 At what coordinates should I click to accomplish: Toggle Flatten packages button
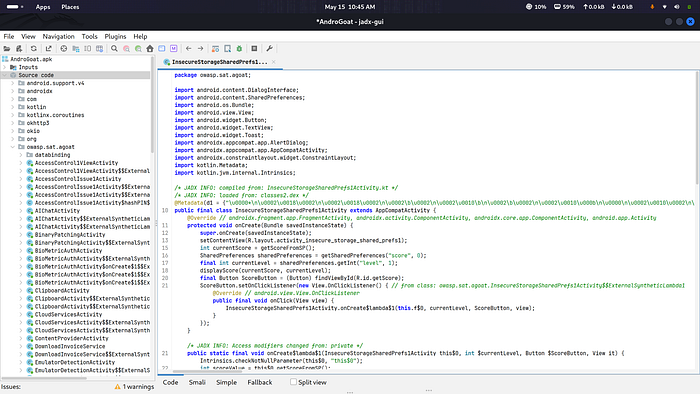75,49
